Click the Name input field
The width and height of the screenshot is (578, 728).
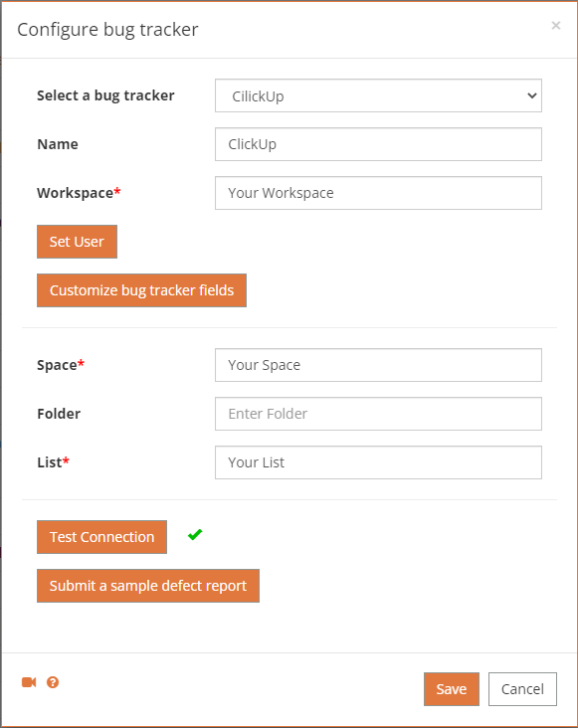[x=378, y=144]
